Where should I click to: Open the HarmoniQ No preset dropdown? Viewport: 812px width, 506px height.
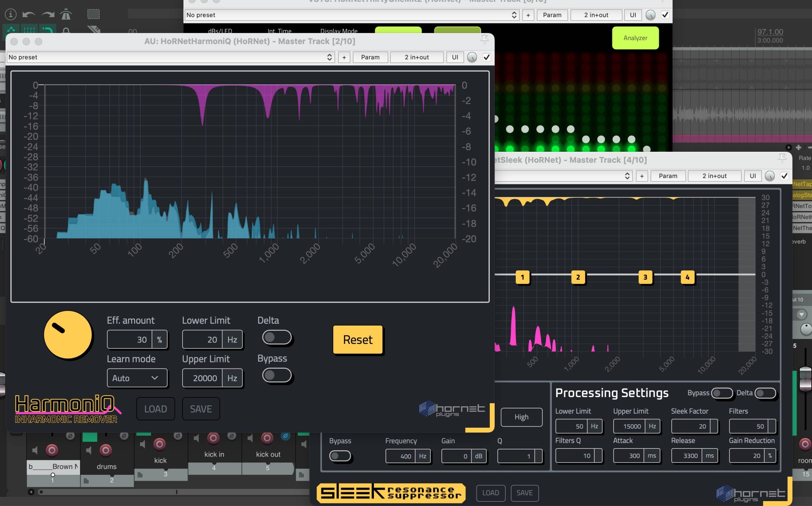[170, 57]
